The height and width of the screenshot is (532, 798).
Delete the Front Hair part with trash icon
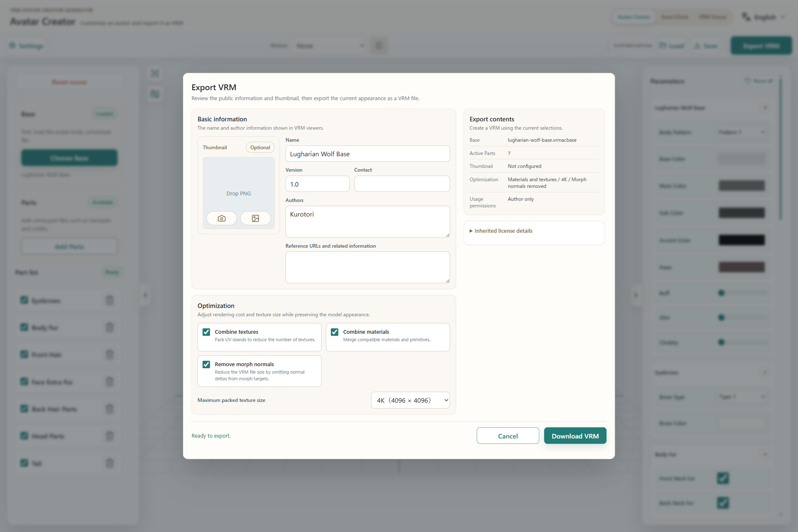[x=110, y=355]
